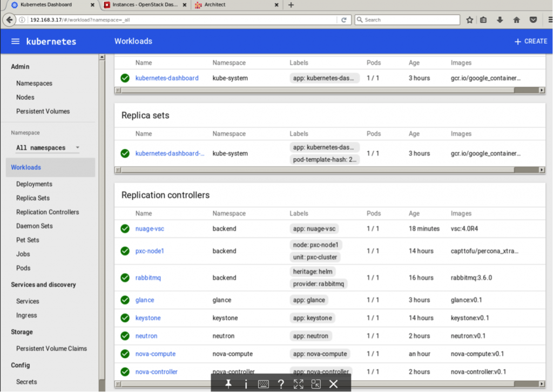
Task: Open the nova-compute link
Action: click(156, 354)
